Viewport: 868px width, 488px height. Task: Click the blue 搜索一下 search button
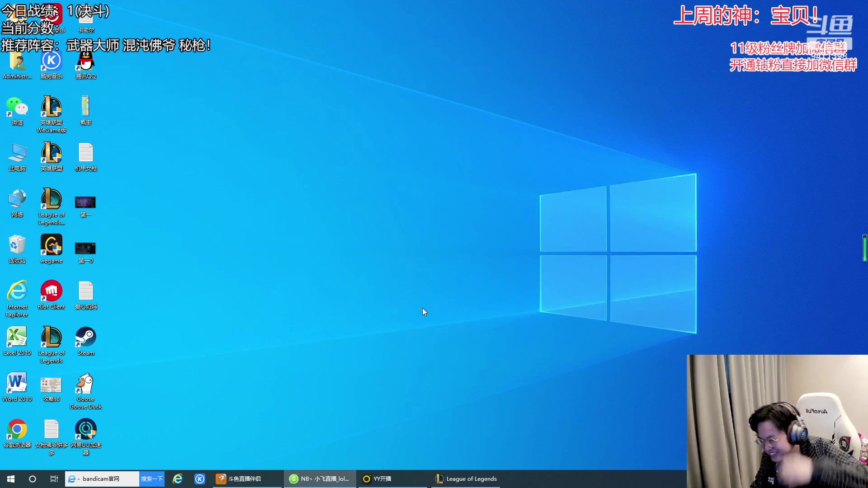(151, 479)
